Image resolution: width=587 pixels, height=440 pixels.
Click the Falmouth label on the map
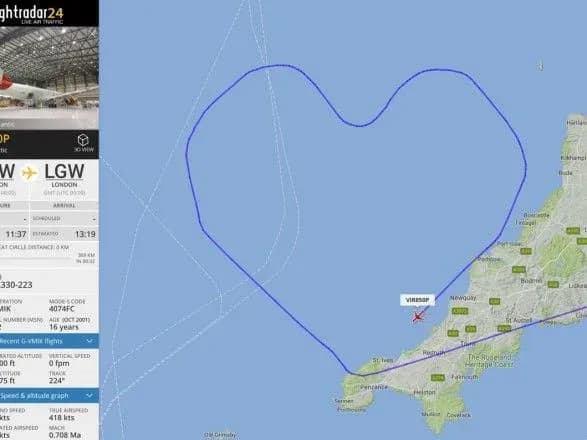click(465, 377)
